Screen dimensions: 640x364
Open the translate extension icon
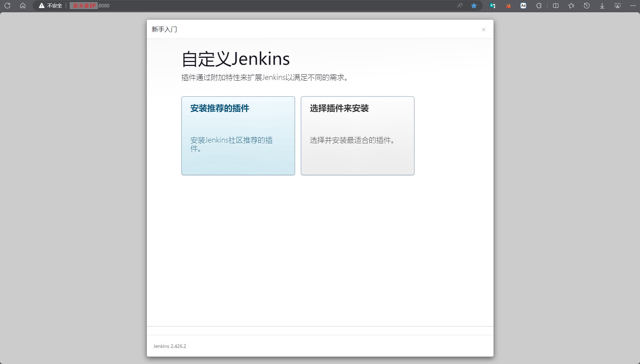click(x=493, y=6)
